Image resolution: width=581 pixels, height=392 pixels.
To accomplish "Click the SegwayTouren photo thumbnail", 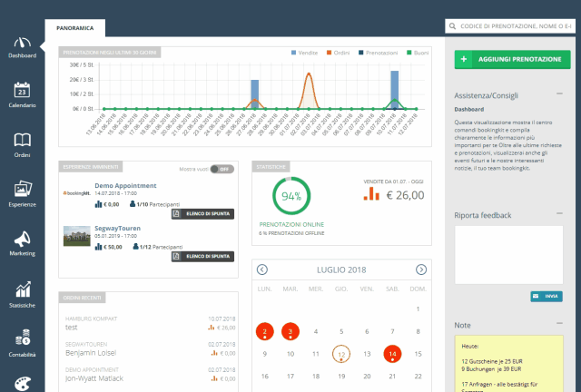I will [x=76, y=236].
